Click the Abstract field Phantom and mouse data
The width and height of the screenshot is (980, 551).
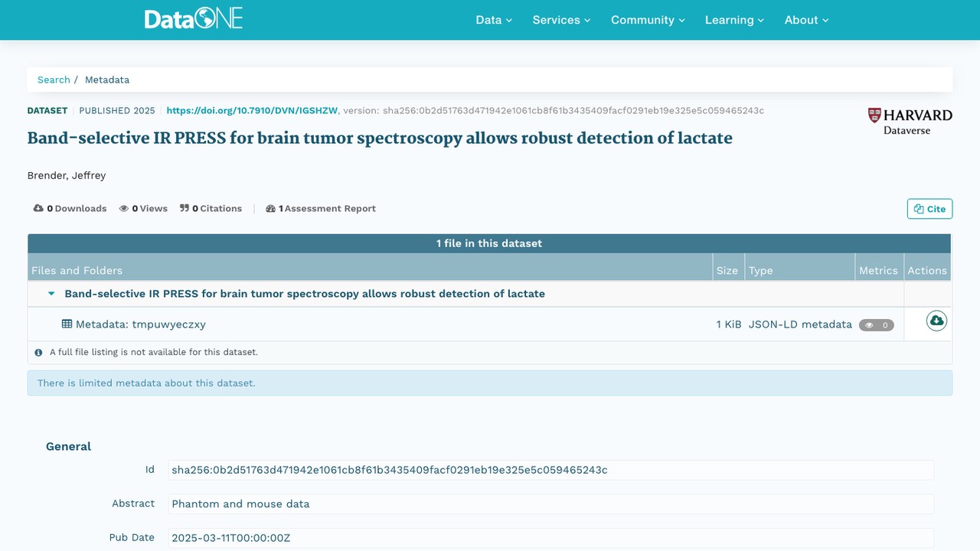point(550,504)
